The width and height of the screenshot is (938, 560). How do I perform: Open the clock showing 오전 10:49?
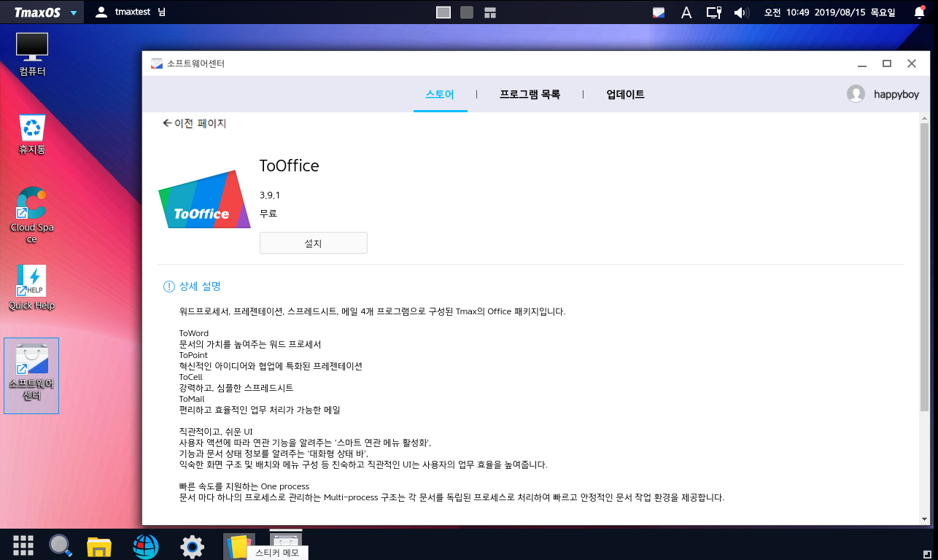786,12
